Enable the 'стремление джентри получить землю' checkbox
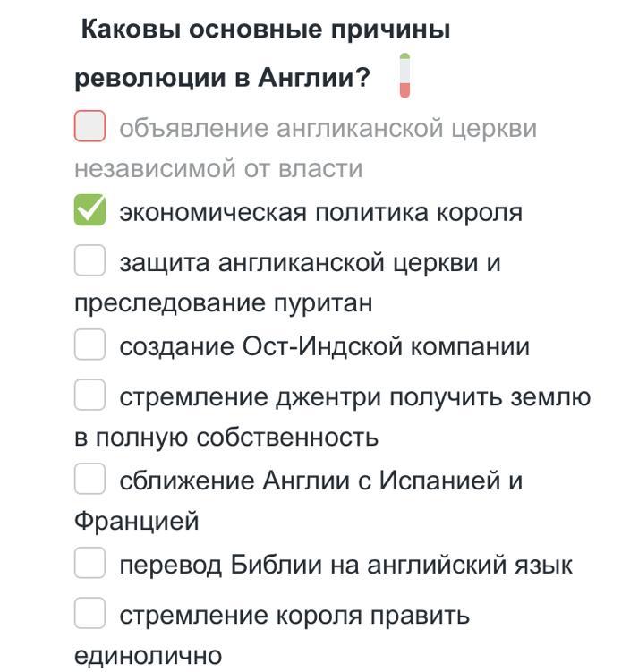The width and height of the screenshot is (630, 672). [89, 395]
